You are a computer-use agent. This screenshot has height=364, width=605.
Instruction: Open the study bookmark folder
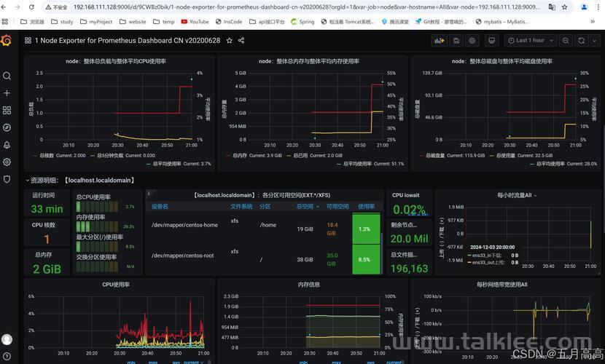(62, 22)
